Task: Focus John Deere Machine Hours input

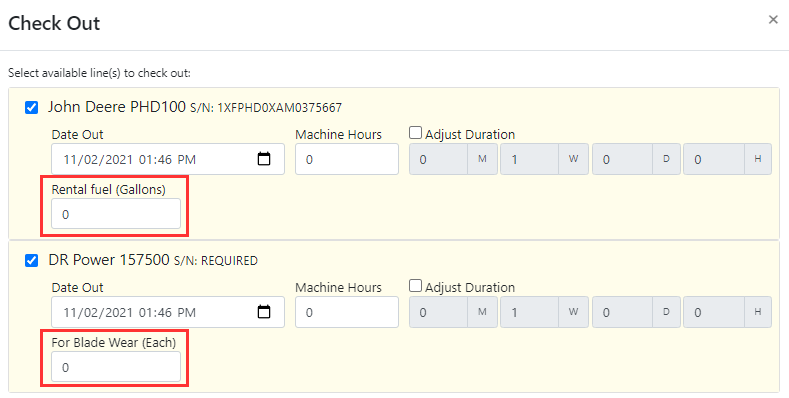Action: tap(347, 159)
